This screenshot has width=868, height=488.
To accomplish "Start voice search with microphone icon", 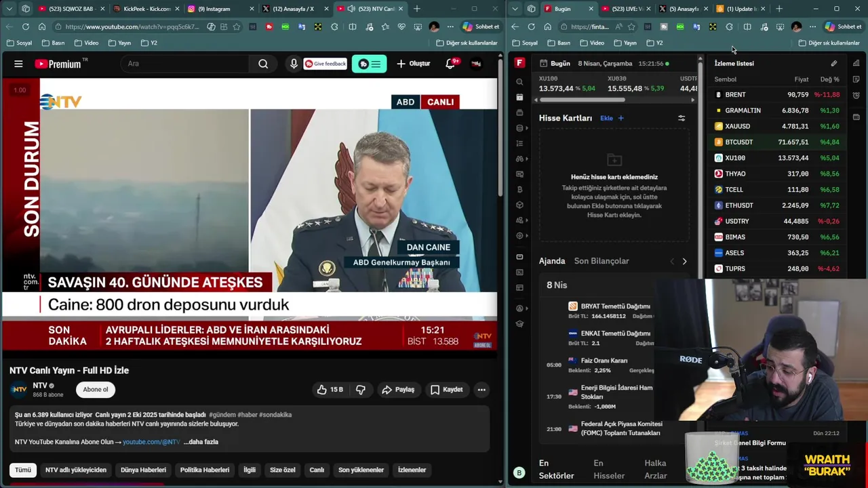I will [x=294, y=64].
